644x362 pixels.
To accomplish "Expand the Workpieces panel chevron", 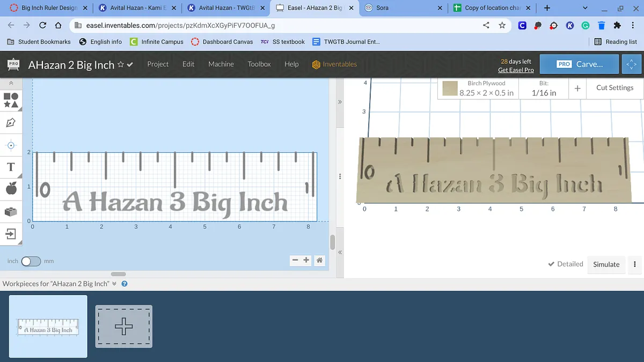I will coord(114,284).
